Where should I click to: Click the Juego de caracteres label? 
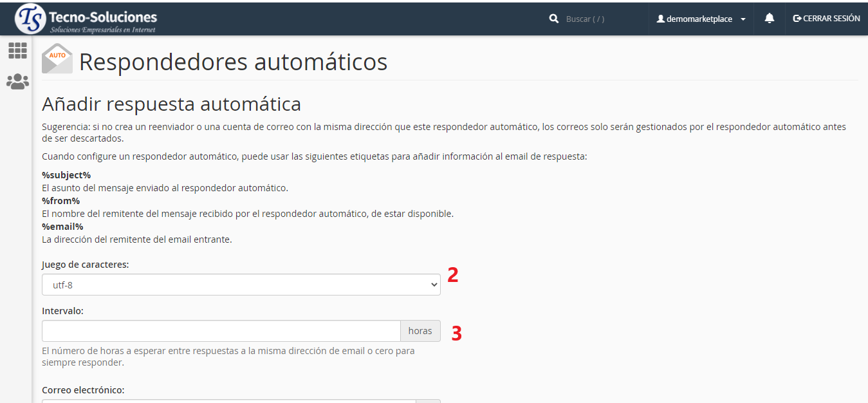85,265
